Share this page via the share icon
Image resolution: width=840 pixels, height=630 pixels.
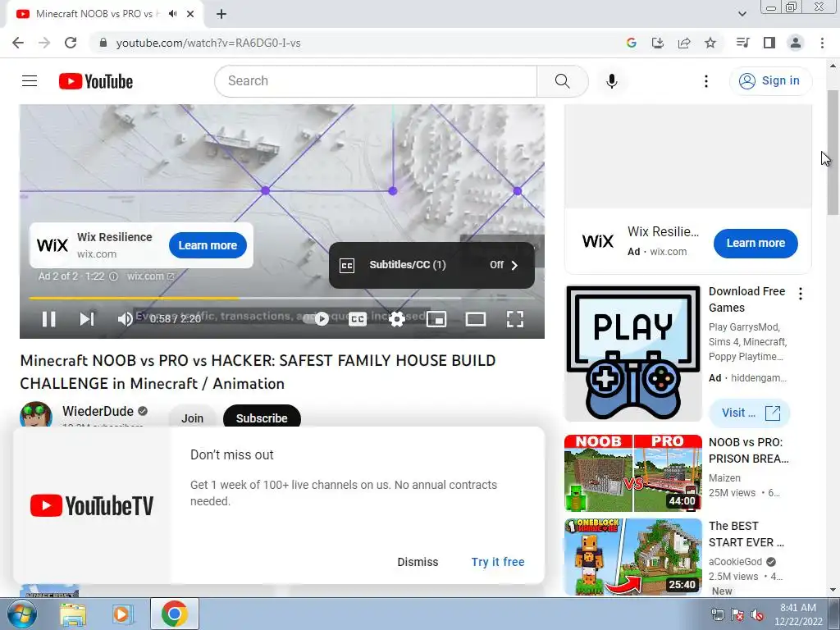coord(684,43)
